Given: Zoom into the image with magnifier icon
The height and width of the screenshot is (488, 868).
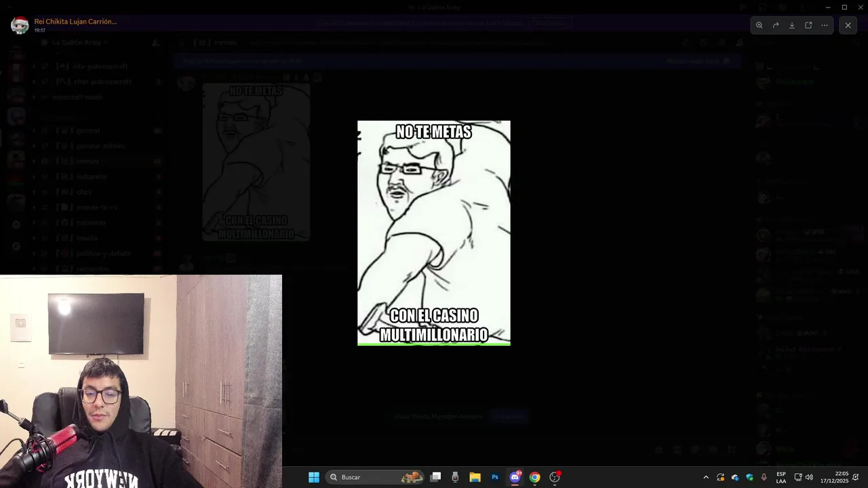Looking at the screenshot, I should [x=759, y=25].
